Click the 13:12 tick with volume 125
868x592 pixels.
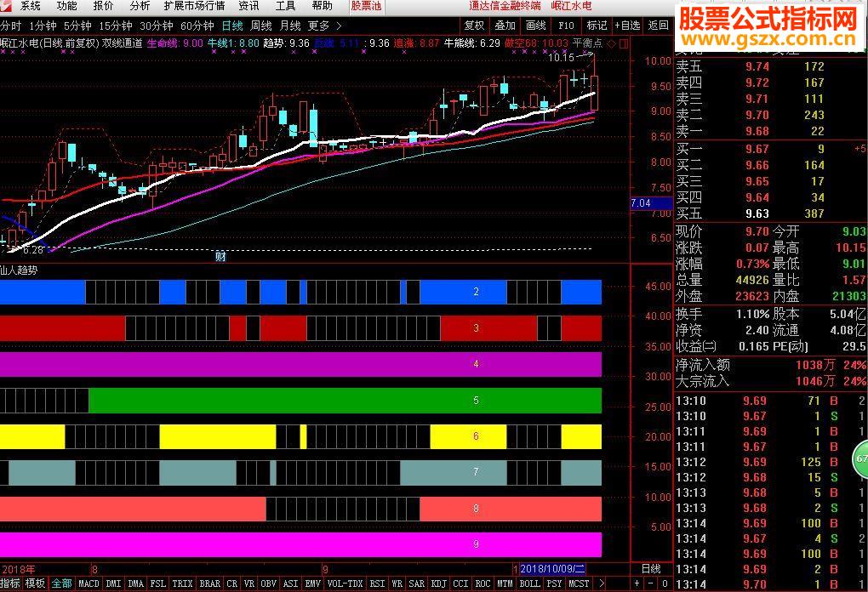(x=770, y=462)
